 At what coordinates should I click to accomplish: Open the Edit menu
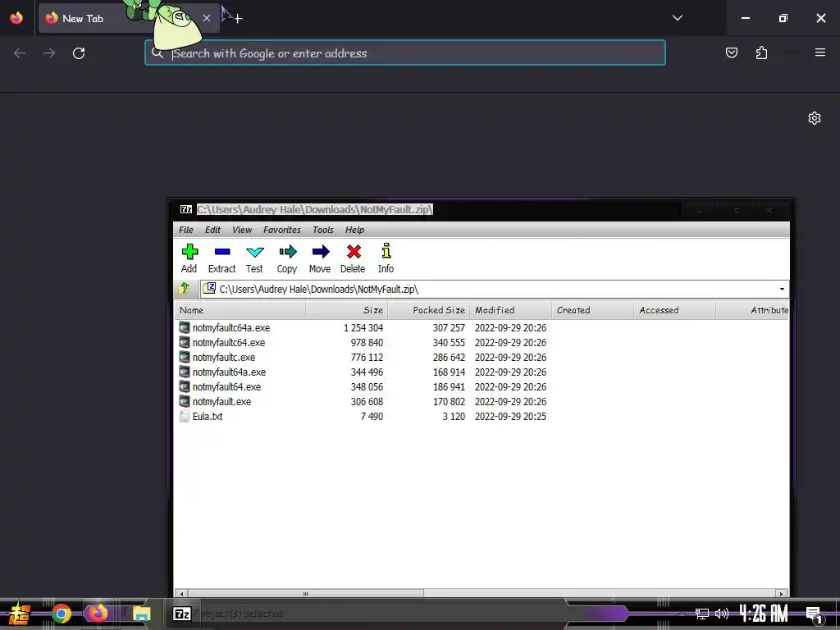point(212,230)
